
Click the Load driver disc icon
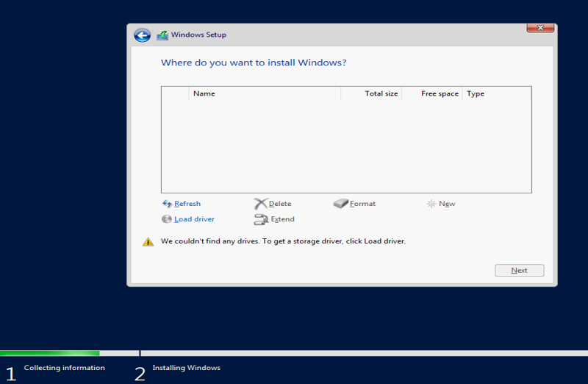click(x=167, y=219)
